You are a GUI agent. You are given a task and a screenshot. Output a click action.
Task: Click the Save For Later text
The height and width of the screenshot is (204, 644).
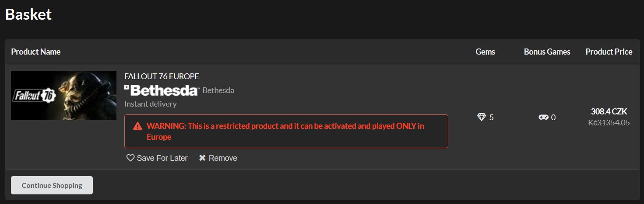point(162,158)
